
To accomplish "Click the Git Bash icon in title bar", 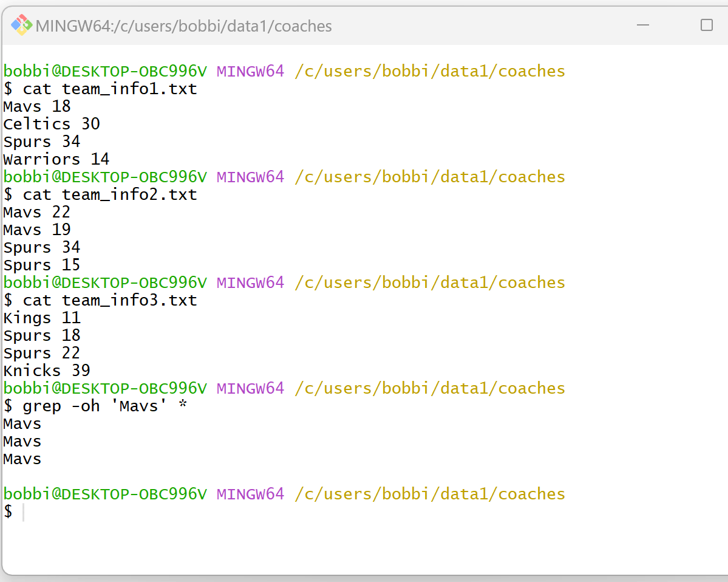I will click(21, 25).
